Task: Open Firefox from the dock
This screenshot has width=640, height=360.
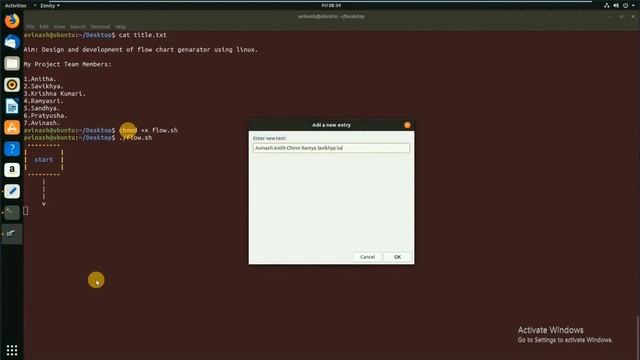Action: pos(12,20)
